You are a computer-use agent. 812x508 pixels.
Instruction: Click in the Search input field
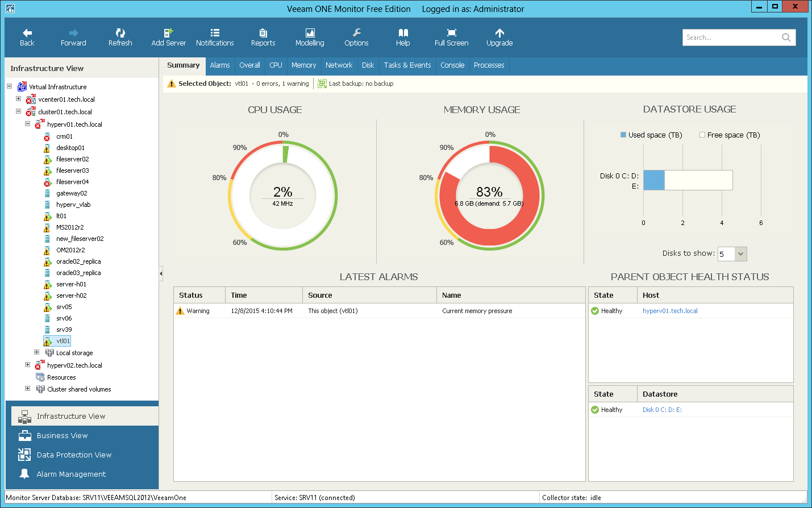pyautogui.click(x=731, y=38)
